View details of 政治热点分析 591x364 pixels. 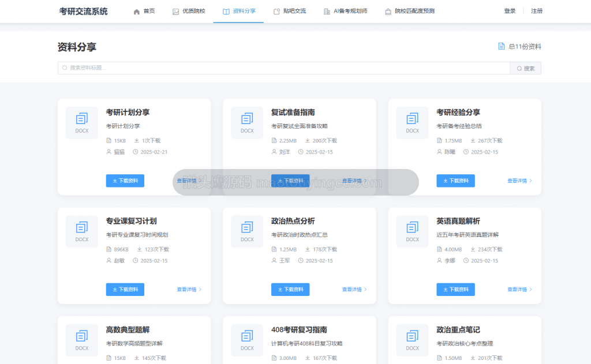tap(354, 290)
